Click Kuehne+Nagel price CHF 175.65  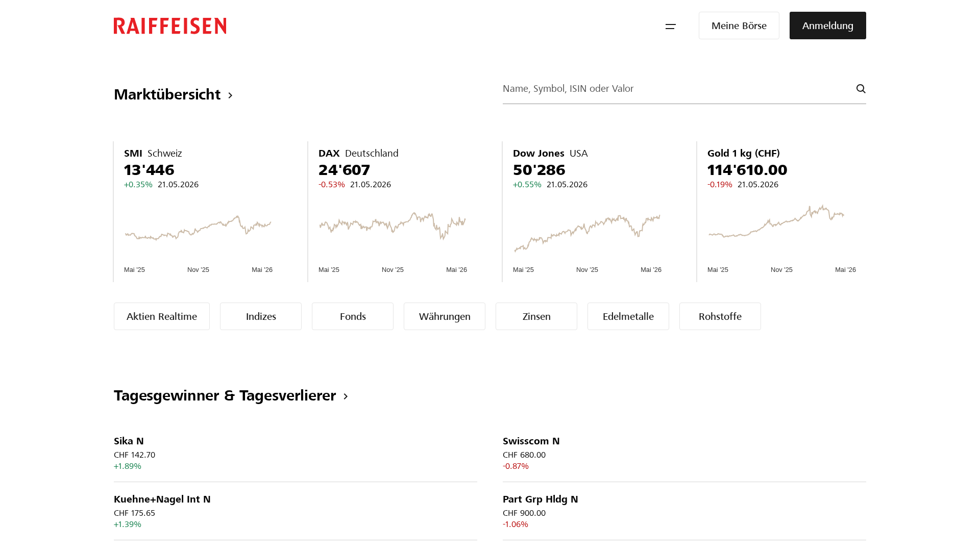(134, 513)
